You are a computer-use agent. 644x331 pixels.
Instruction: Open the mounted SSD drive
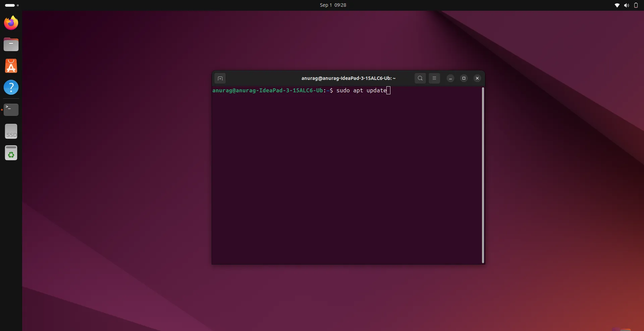(11, 131)
